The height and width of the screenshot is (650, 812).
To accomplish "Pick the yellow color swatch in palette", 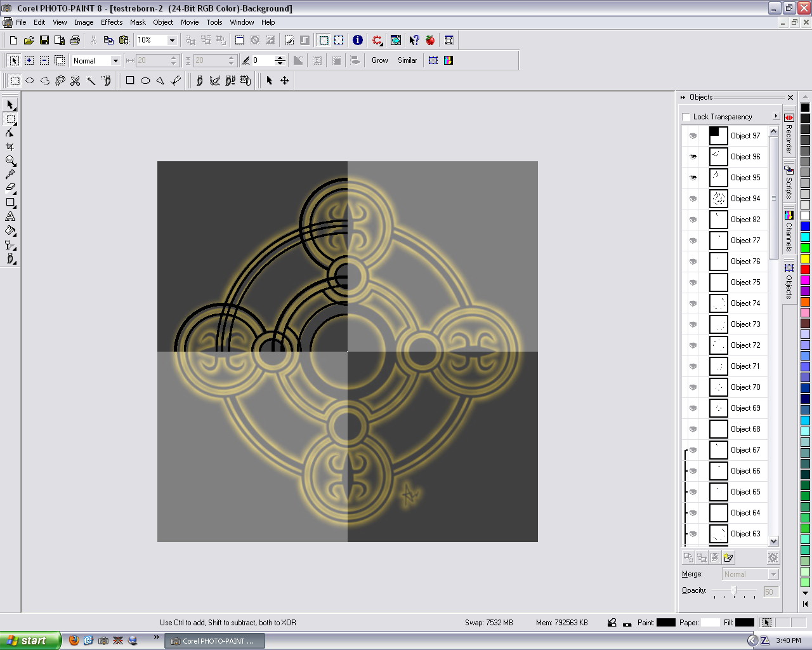I will (x=805, y=258).
